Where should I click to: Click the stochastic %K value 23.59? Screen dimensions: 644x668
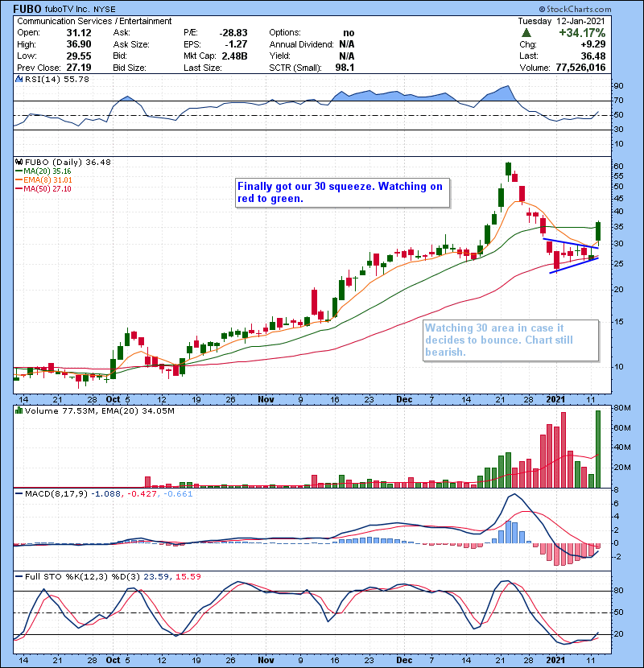point(157,576)
